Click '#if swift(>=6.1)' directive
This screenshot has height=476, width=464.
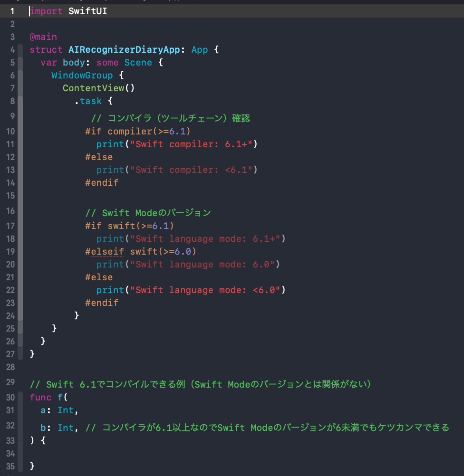click(x=129, y=226)
